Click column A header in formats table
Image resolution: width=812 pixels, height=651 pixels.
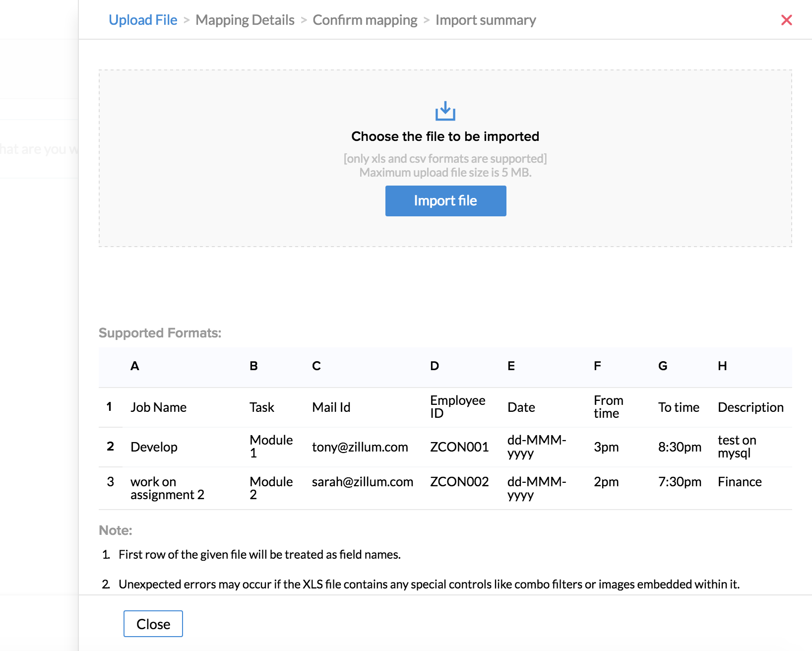pos(134,366)
